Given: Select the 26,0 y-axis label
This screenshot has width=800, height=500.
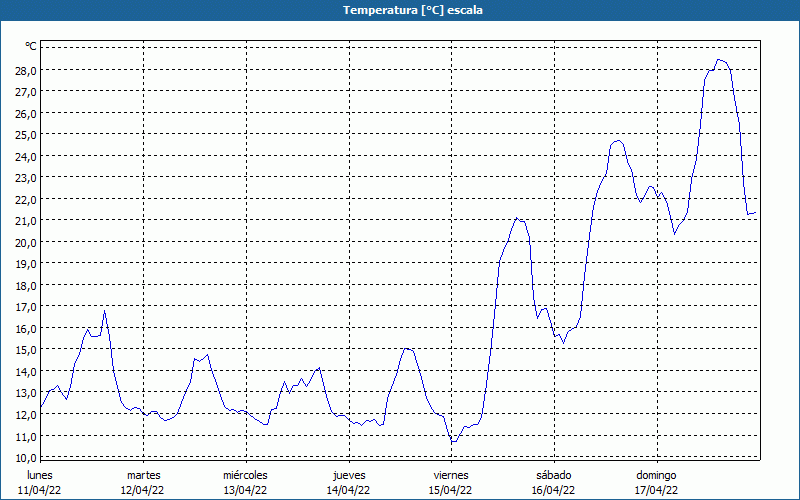Looking at the screenshot, I should [27, 113].
